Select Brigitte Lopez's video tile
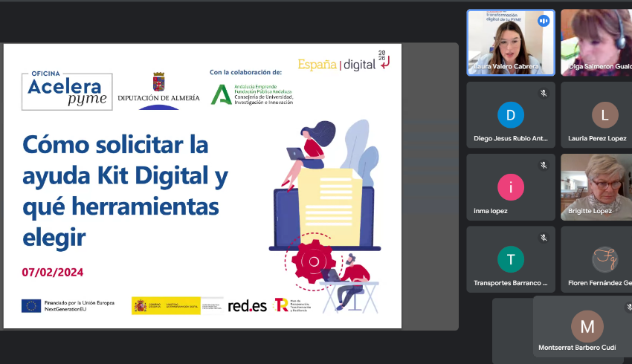632x364 pixels. click(x=596, y=187)
